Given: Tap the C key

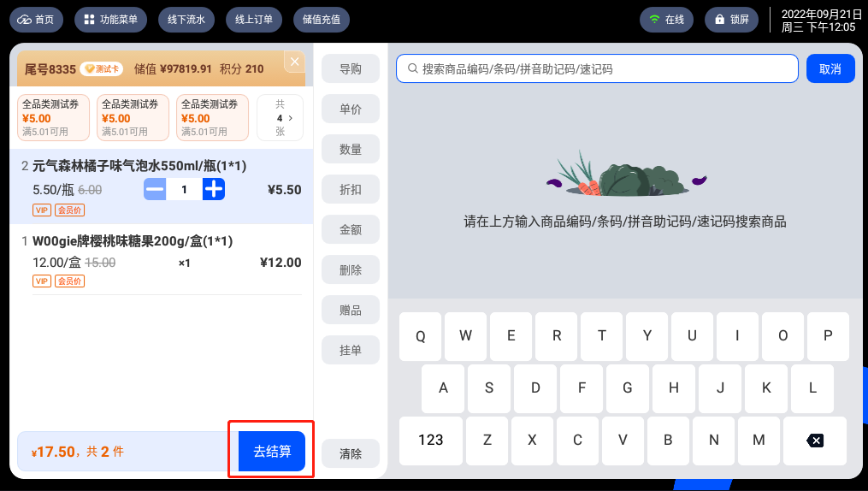Looking at the screenshot, I should pyautogui.click(x=577, y=441).
